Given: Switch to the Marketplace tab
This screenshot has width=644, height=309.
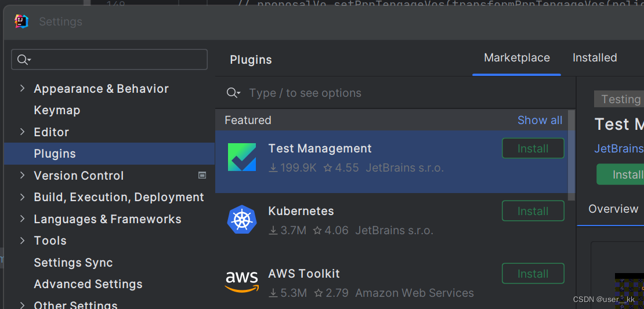Looking at the screenshot, I should pos(517,58).
